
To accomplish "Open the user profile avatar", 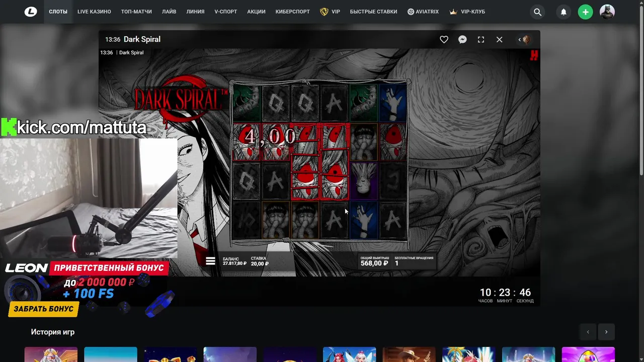I will coord(607,12).
